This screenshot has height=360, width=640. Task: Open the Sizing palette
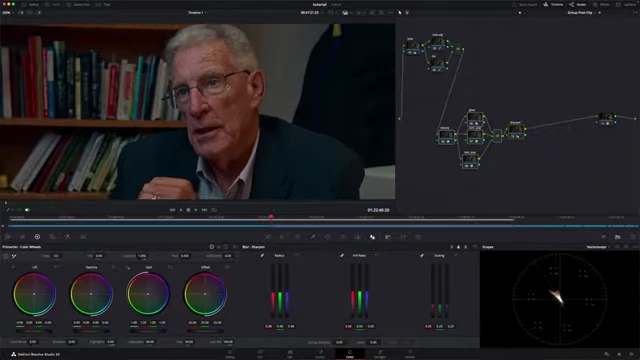coord(403,237)
